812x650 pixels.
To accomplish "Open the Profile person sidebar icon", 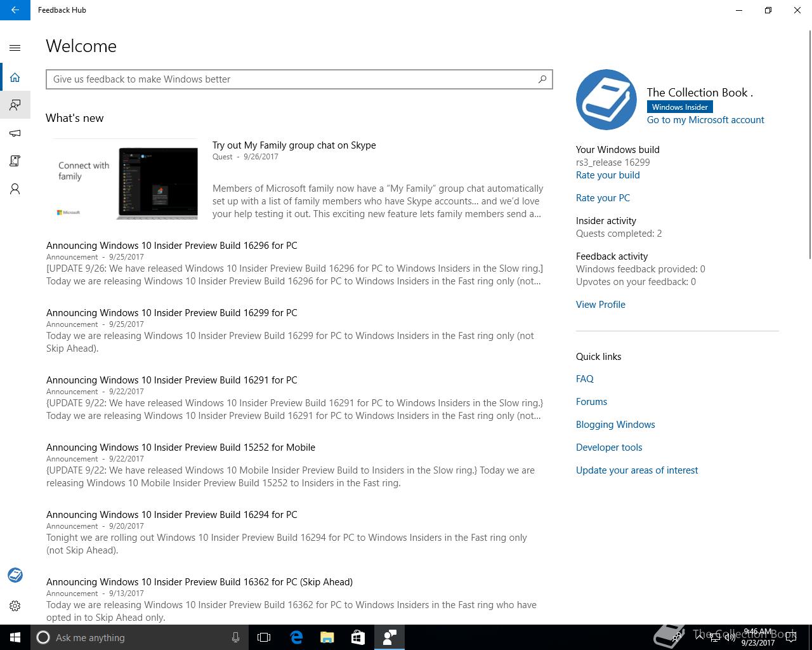I will point(15,189).
